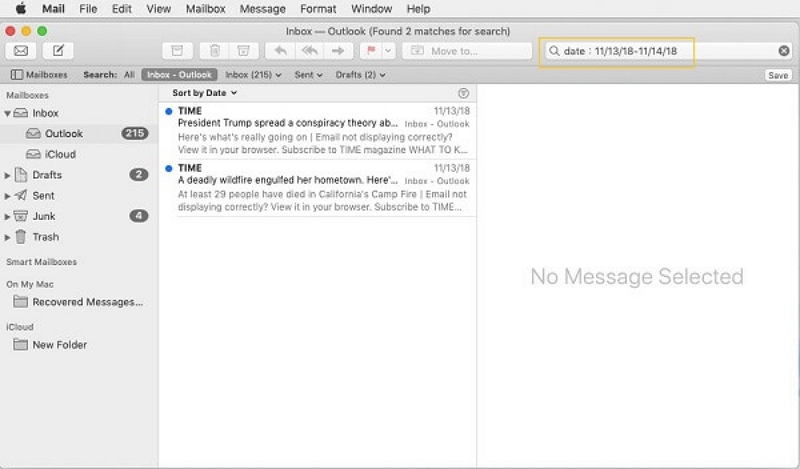
Task: Open the Message menu
Action: point(263,9)
